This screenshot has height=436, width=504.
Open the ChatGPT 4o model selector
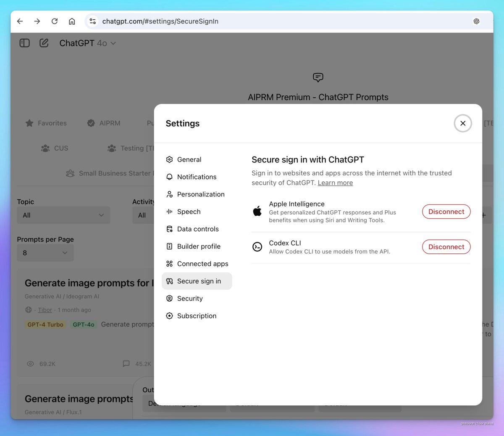click(87, 43)
